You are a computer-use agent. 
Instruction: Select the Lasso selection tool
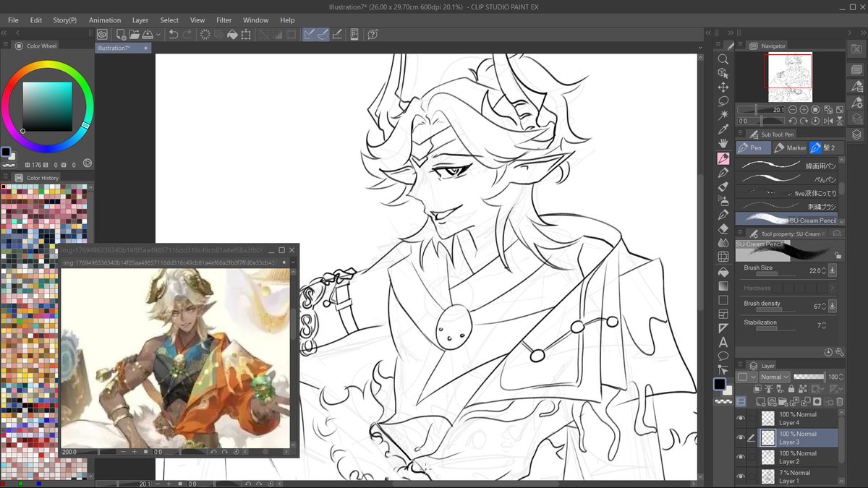click(x=723, y=101)
